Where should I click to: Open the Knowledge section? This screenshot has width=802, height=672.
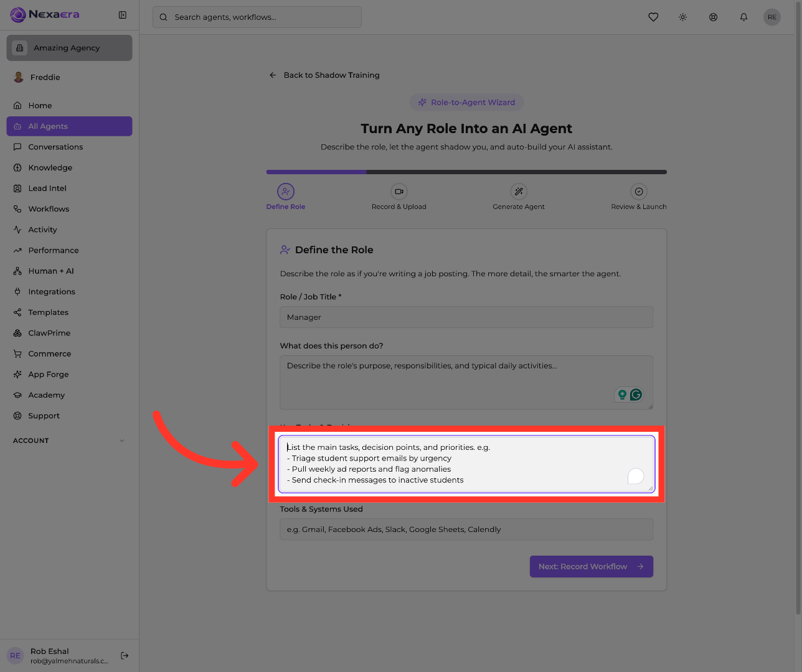pyautogui.click(x=70, y=167)
